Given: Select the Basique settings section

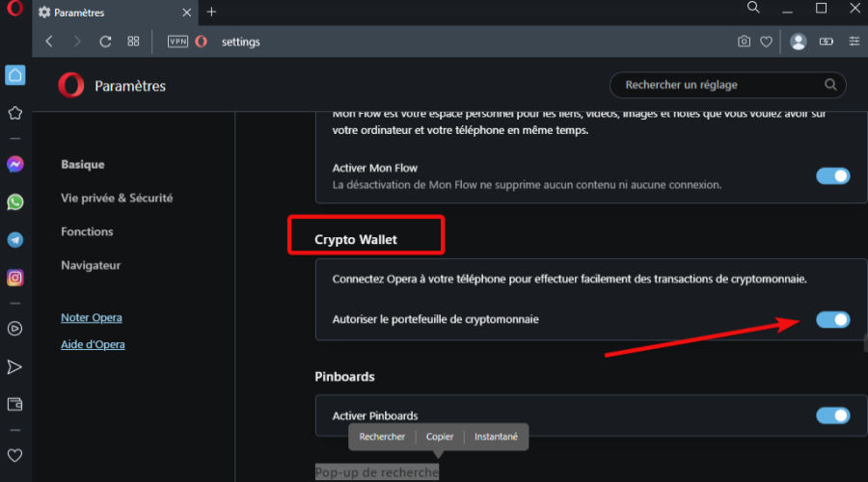Looking at the screenshot, I should click(x=83, y=164).
